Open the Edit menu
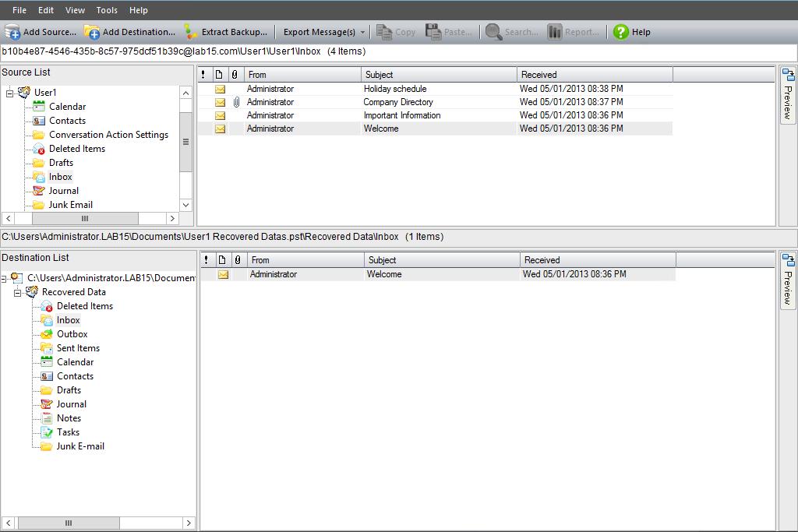This screenshot has height=532, width=798. (46, 10)
